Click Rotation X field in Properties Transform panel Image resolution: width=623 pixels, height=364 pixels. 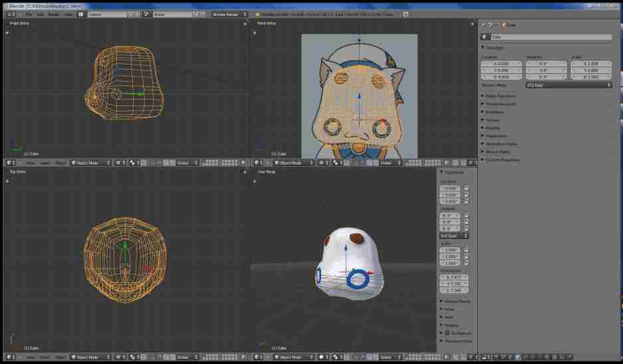tap(547, 64)
